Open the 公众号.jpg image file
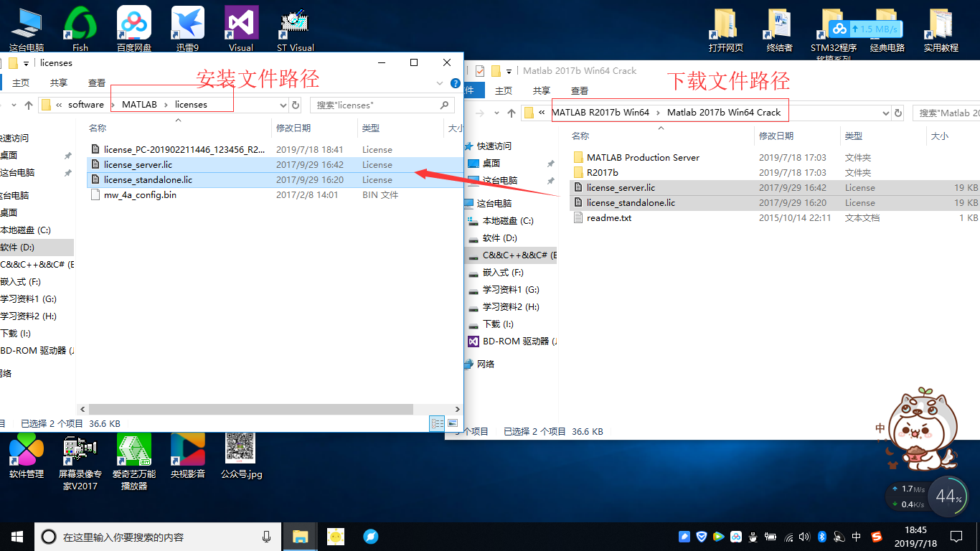Screen dimensions: 980x551 (241, 456)
